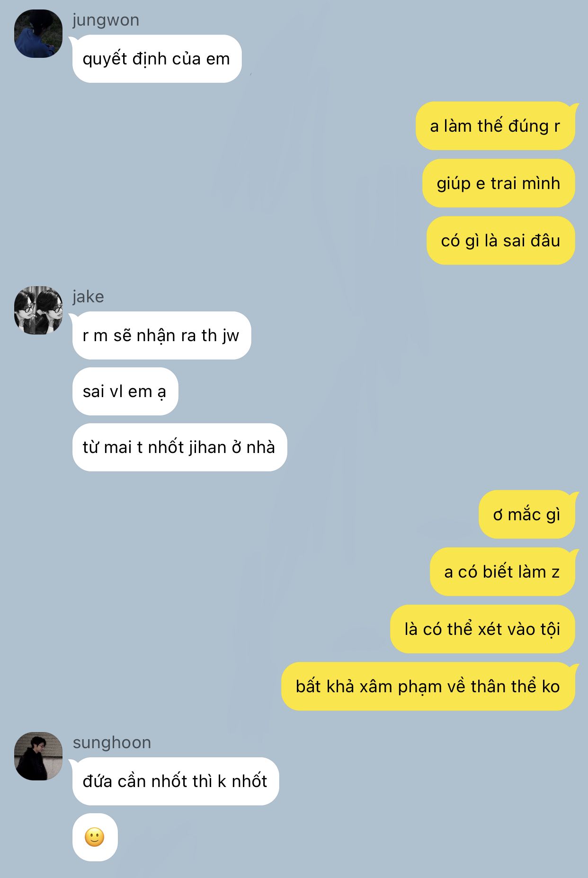588x878 pixels.
Task: Open jungwon's profile picture
Action: point(38,34)
